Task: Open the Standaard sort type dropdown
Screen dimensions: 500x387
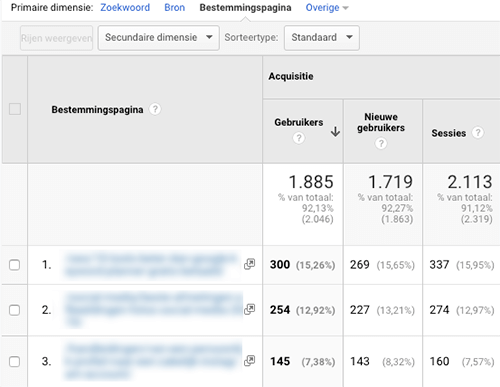Action: [x=322, y=38]
